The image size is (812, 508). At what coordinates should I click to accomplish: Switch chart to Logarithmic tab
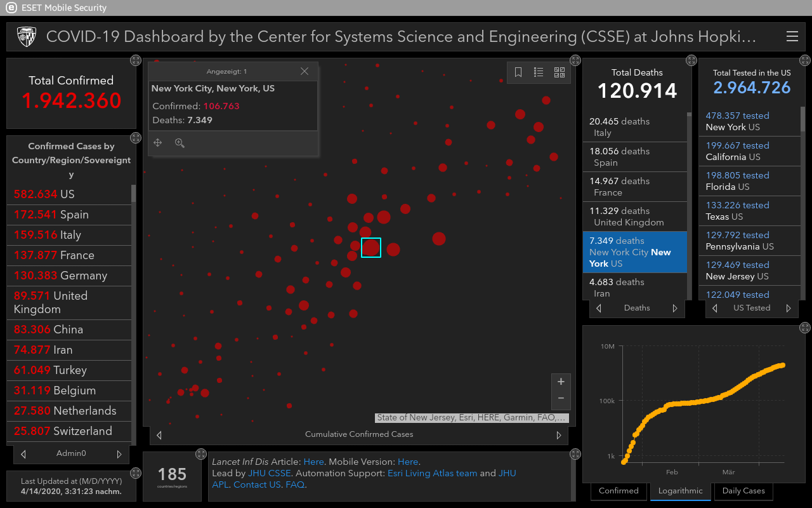coord(681,491)
